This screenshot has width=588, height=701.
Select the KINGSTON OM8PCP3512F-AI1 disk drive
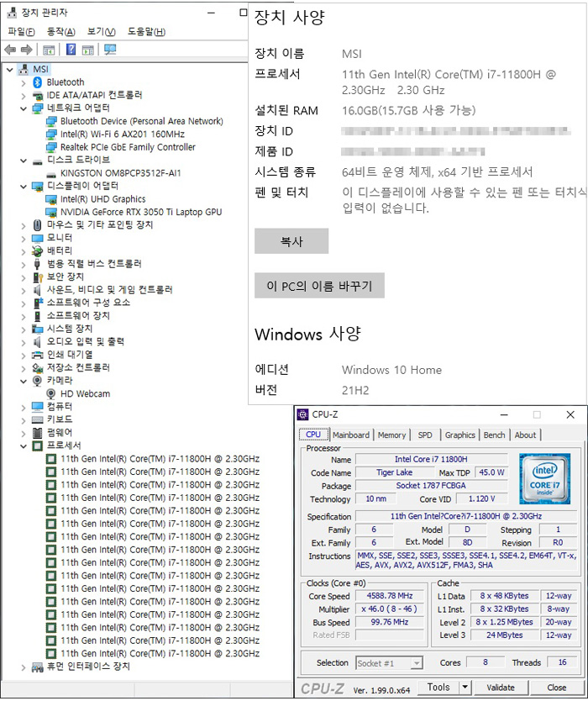pos(120,173)
